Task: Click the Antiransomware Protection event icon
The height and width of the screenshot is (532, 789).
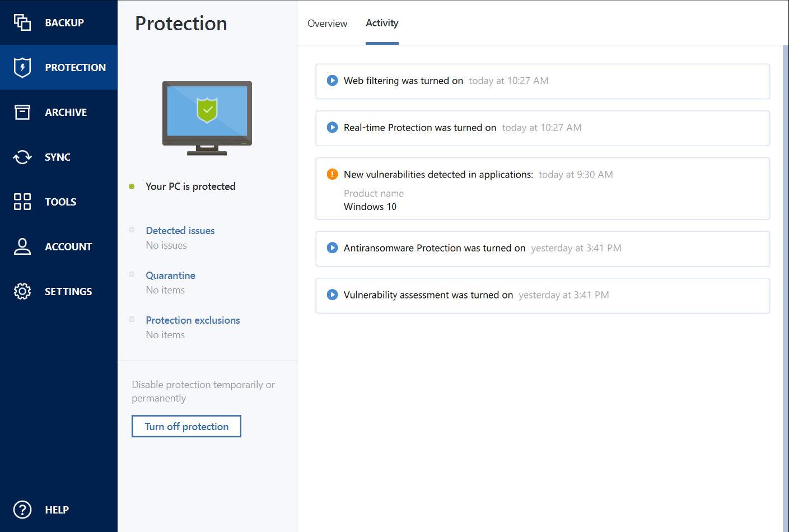Action: coord(332,248)
